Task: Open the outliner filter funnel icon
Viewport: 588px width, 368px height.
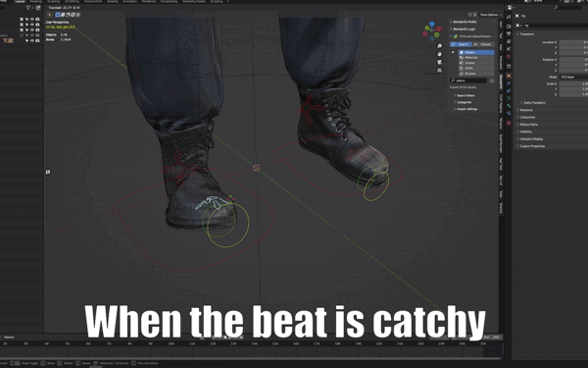Action: [28, 8]
